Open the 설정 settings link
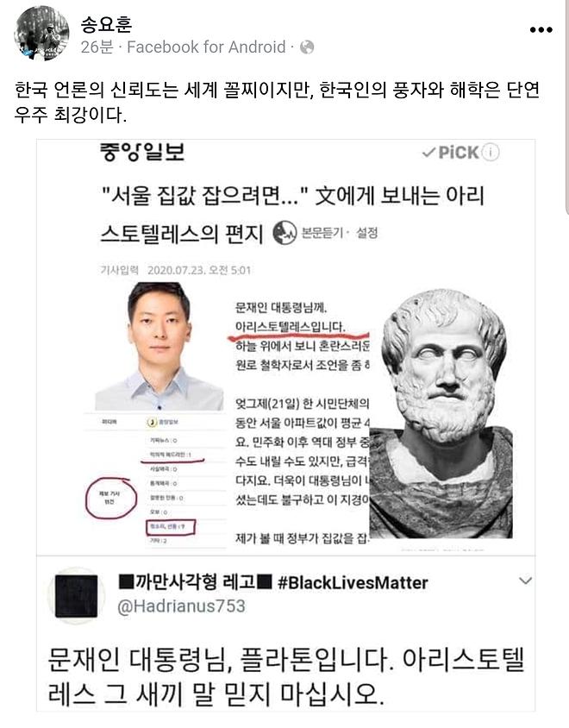569x728 pixels. click(366, 233)
